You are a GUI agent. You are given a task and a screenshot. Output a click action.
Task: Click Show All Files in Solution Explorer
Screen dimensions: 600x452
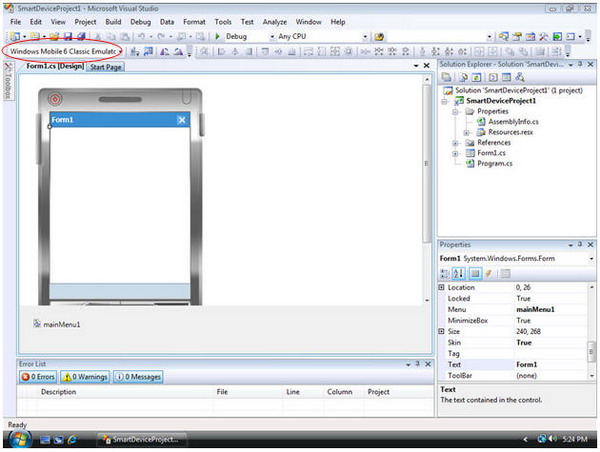(463, 77)
